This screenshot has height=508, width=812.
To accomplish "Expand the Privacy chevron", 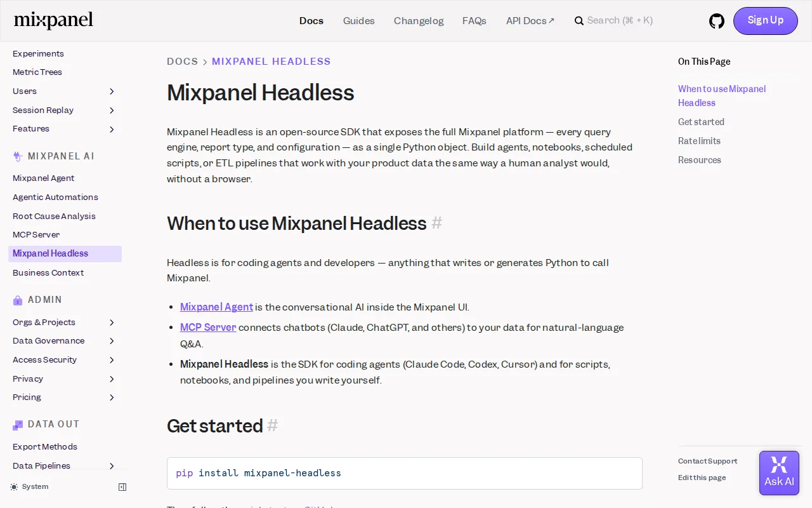I will [112, 379].
